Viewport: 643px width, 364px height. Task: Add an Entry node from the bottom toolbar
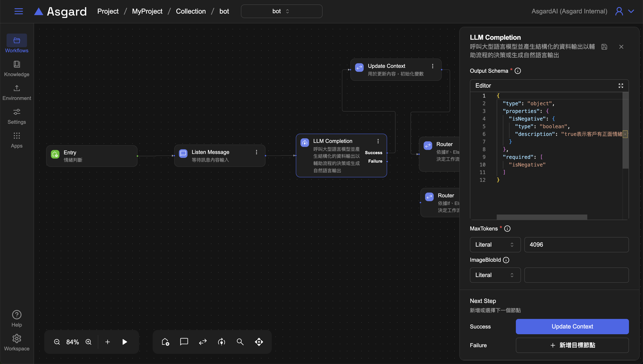165,342
